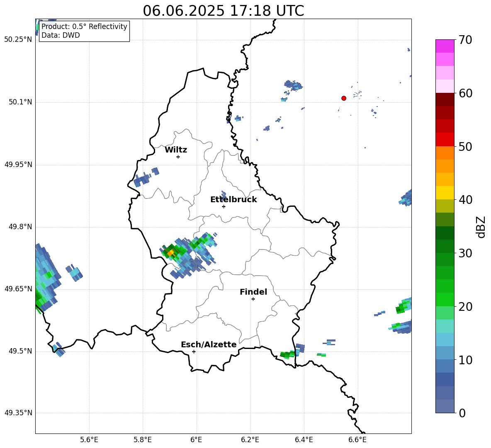
Task: Click the 10 value on the colorbar
Action: coord(465,360)
